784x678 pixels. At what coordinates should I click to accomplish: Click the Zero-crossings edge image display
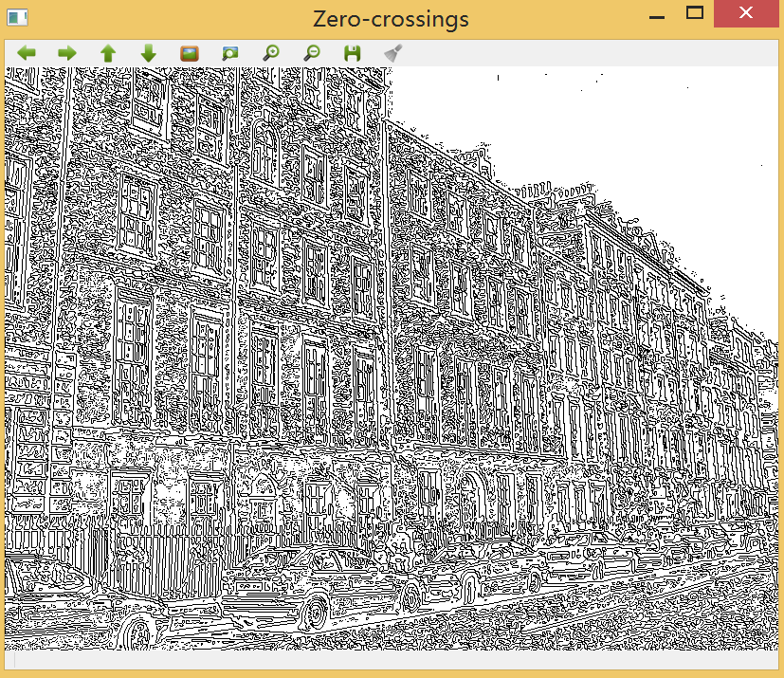392,358
